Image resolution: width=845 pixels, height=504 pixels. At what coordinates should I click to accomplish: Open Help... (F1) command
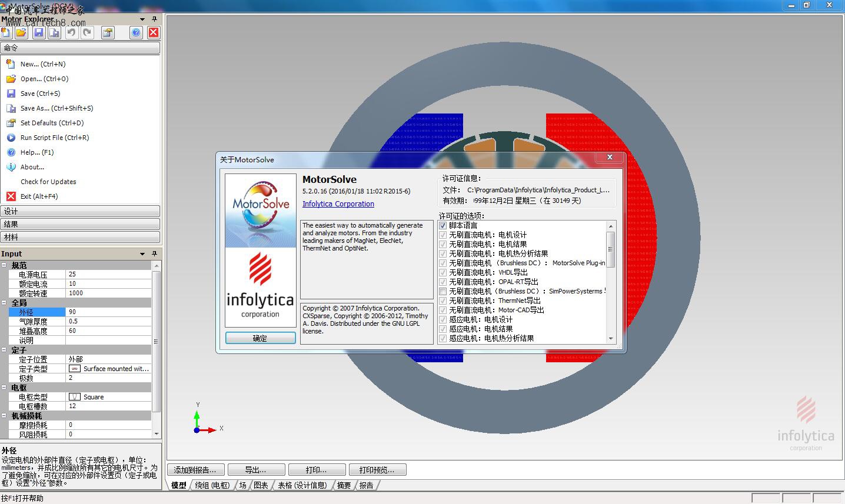tap(37, 152)
